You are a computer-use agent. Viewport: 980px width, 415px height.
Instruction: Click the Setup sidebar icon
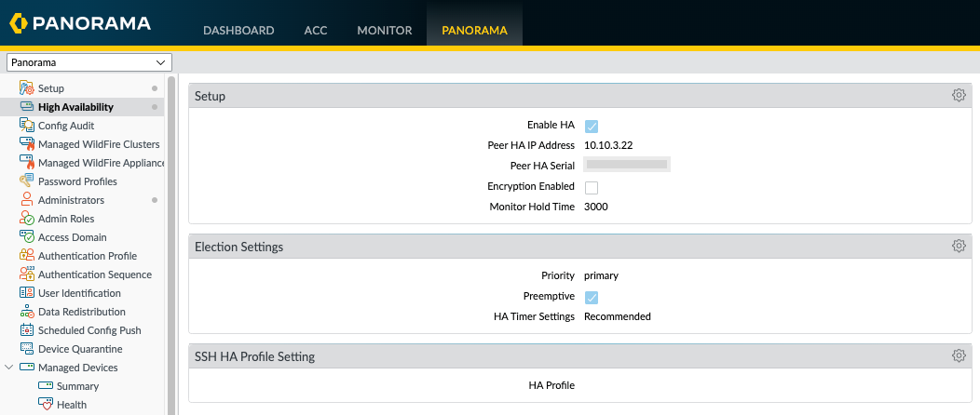tap(26, 88)
